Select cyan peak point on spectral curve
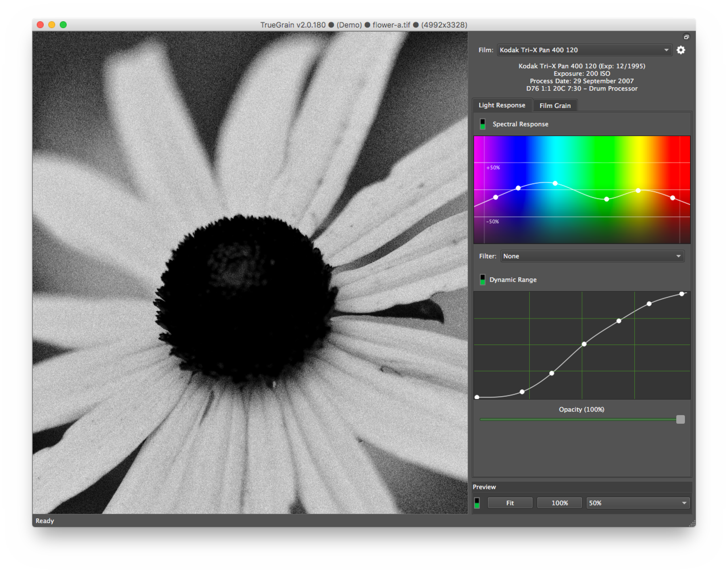728x573 pixels. point(555,183)
